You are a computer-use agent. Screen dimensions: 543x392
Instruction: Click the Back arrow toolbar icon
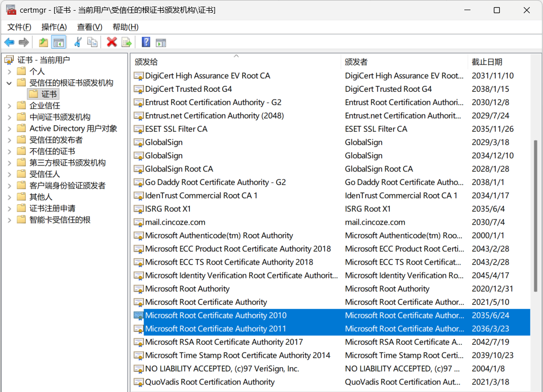point(9,43)
